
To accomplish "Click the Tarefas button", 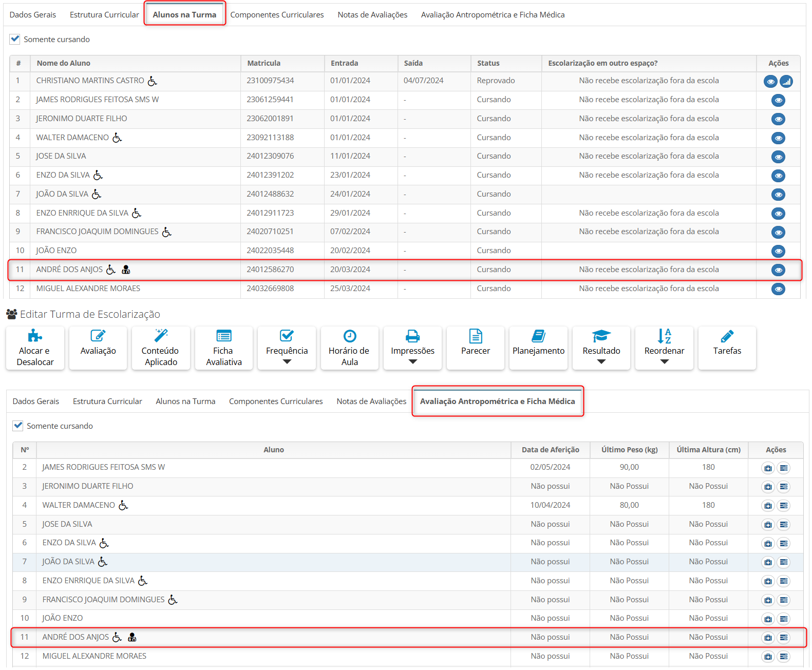I will (x=727, y=348).
